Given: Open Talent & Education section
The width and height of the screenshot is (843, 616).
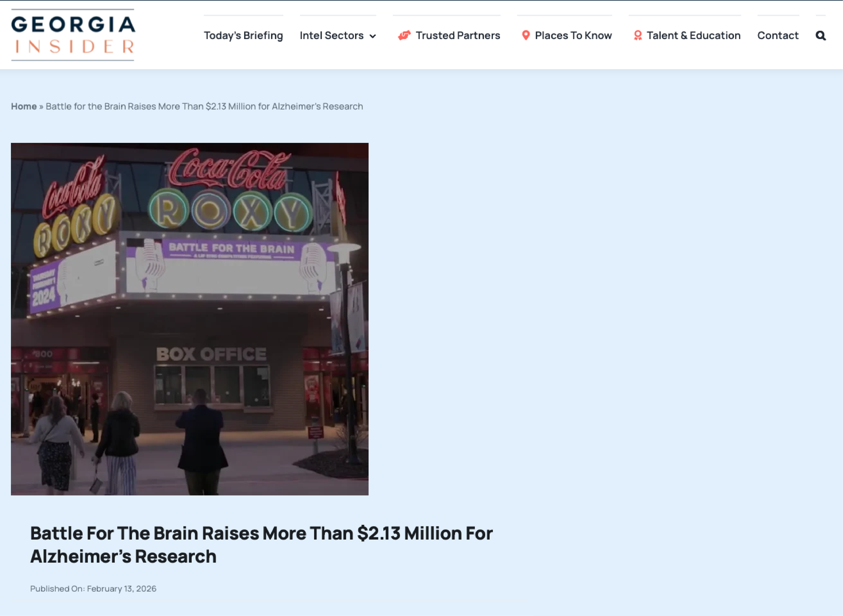Looking at the screenshot, I should pos(693,35).
